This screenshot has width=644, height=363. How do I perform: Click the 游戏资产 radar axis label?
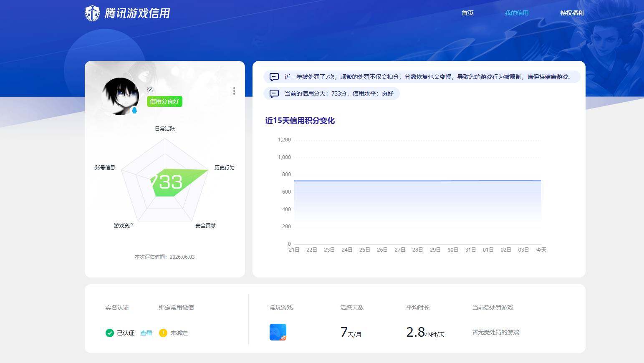coord(124,225)
